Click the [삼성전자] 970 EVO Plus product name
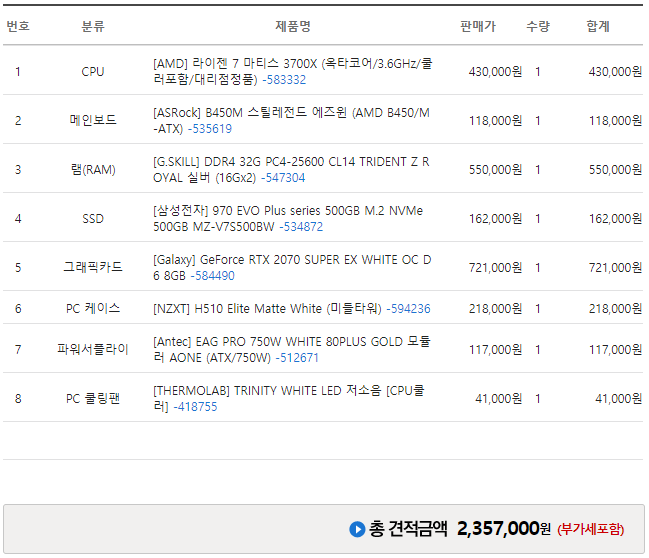649x558 pixels. [288, 218]
